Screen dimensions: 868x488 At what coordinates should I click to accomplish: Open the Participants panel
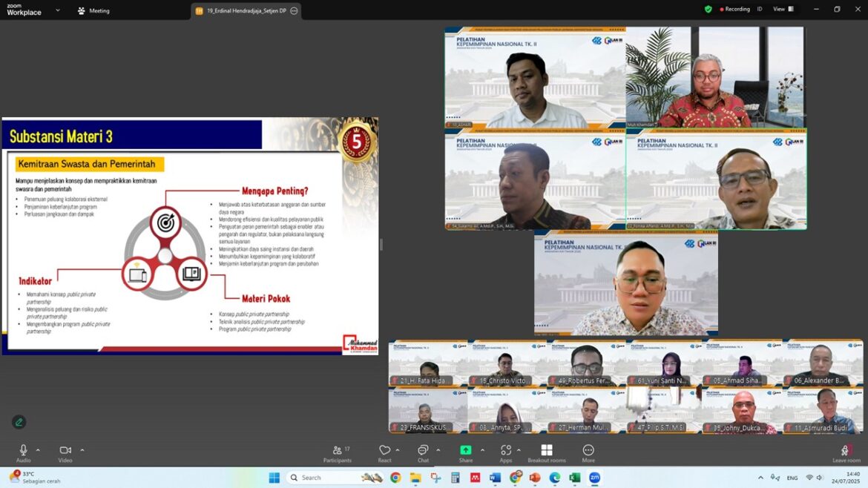(337, 454)
